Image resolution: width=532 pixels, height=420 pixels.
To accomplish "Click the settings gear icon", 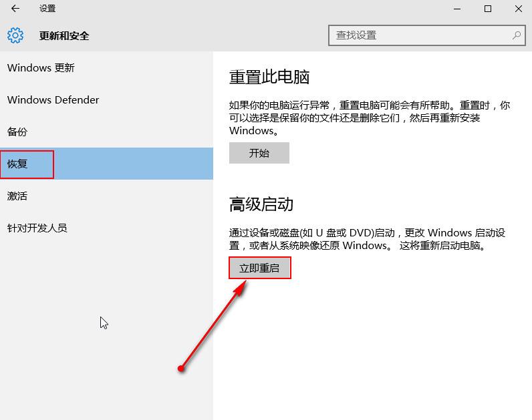I will 15,35.
